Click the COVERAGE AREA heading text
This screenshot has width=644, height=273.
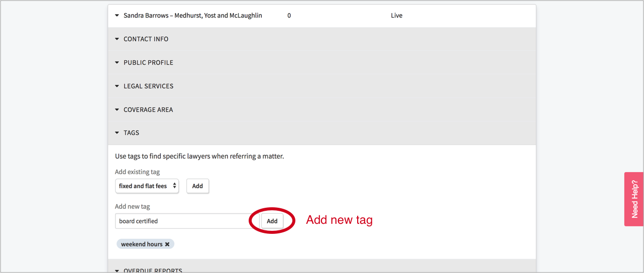(x=148, y=110)
